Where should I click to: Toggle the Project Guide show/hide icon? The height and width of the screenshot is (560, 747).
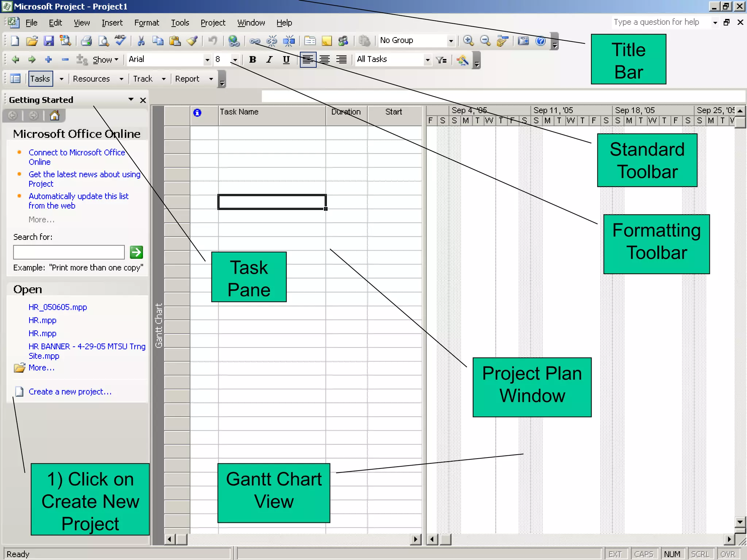point(15,79)
